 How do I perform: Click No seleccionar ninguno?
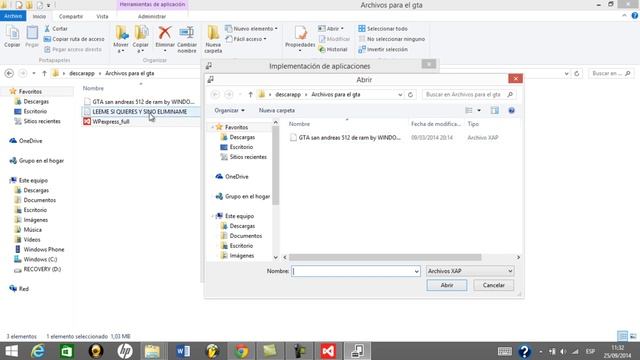[391, 39]
